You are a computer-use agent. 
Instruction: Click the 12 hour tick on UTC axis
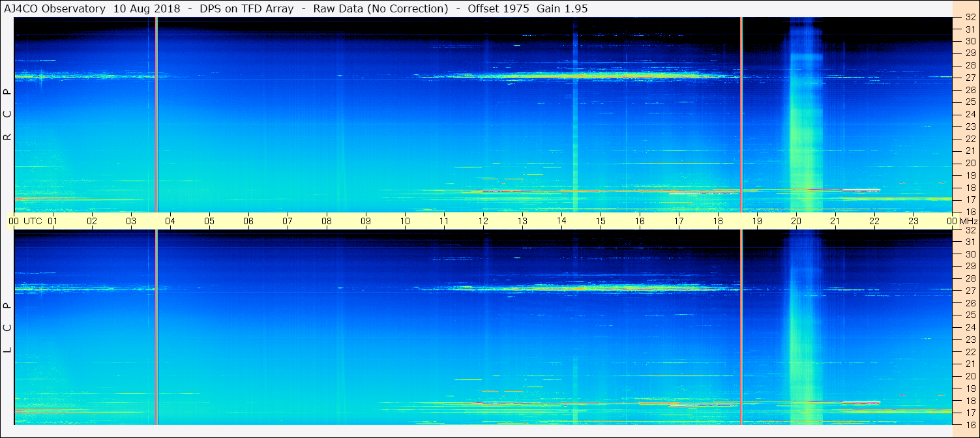(x=483, y=221)
